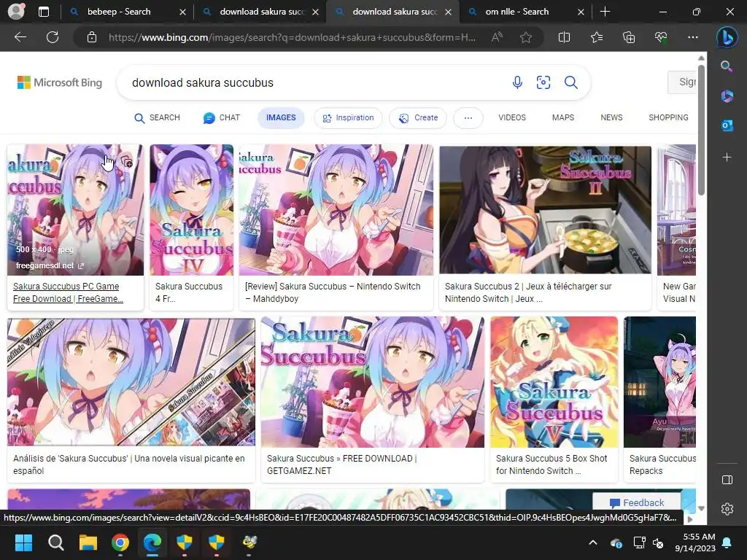Open Outlook sidebar icon
The image size is (747, 560).
pyautogui.click(x=727, y=125)
